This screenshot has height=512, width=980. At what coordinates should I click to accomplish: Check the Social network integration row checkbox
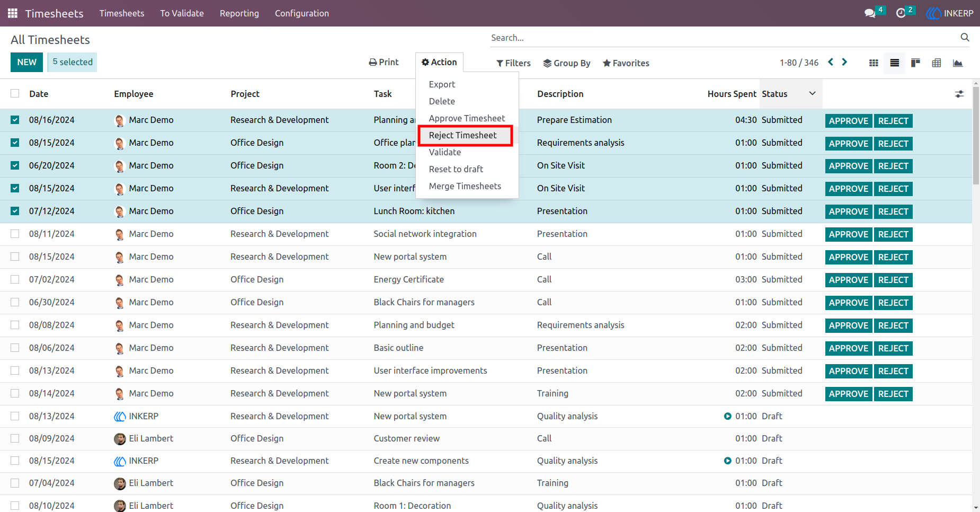(x=15, y=234)
